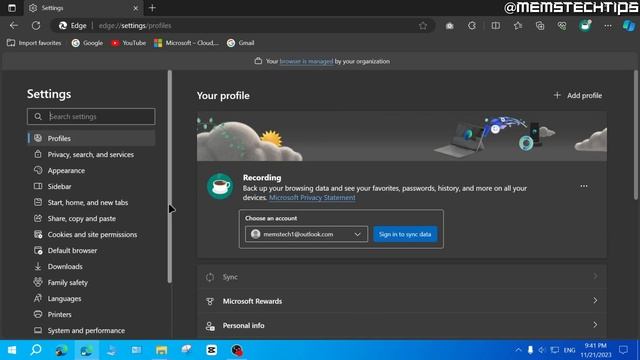The height and width of the screenshot is (360, 640).
Task: Open CapCut app in taskbar
Action: (211, 350)
